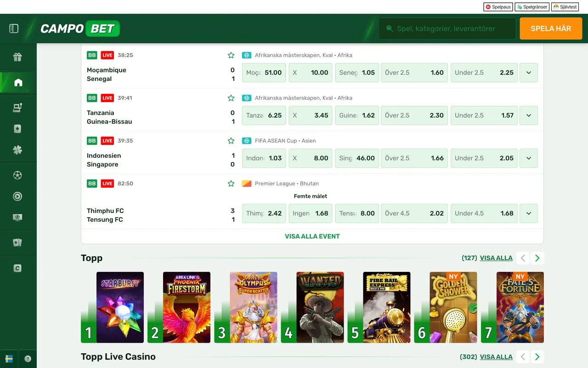588x368 pixels.
Task: Expand more markets for Indonesien vs Singapore
Action: [529, 158]
